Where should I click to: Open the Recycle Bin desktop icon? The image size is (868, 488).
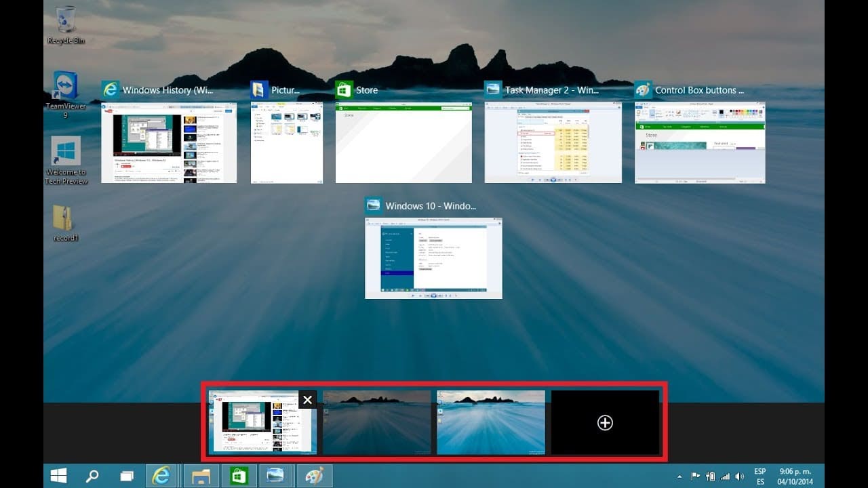66,24
